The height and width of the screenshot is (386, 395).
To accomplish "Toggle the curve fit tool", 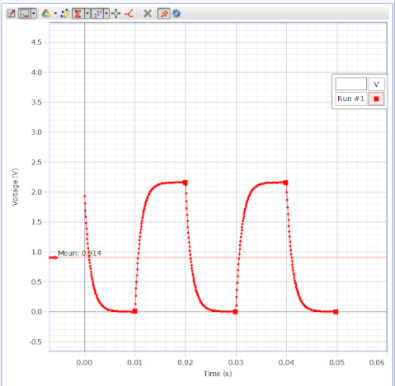I will click(97, 14).
